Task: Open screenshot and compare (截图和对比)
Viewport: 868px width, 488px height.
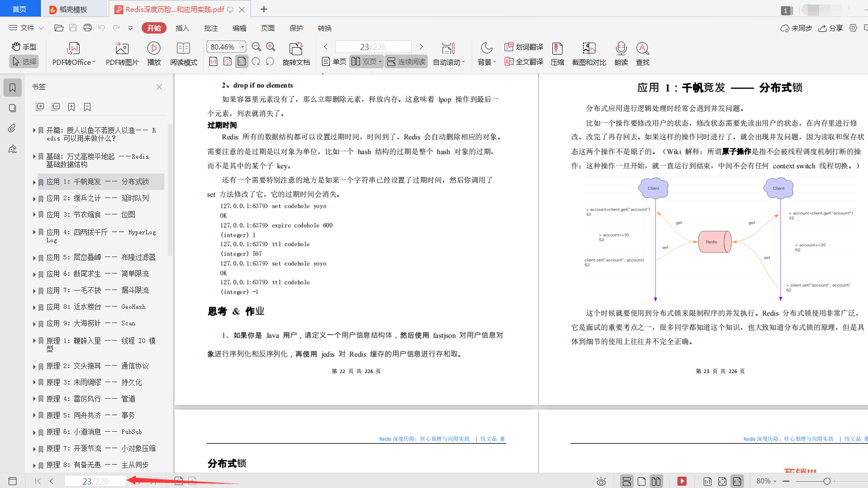Action: (x=589, y=54)
